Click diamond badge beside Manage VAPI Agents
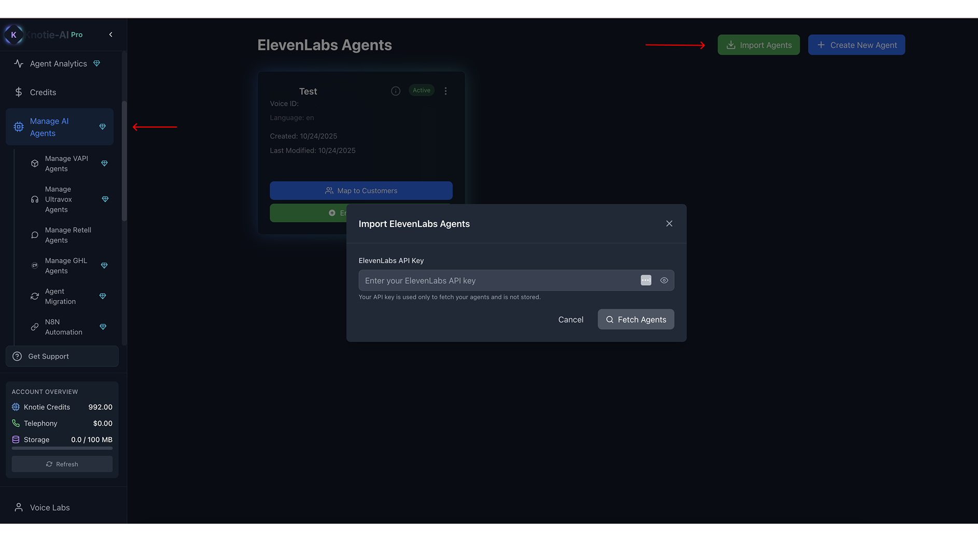The width and height of the screenshot is (978, 560). click(x=104, y=164)
